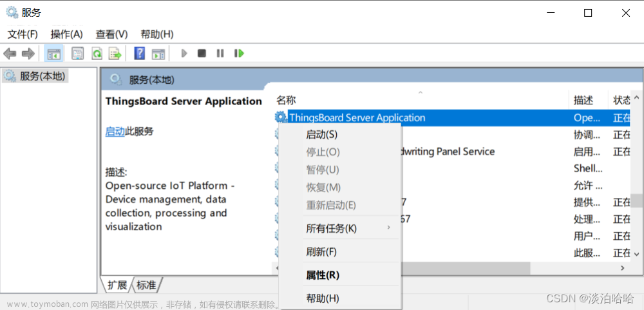
Task: Click the vertical scrollbar up arrow
Action: (x=637, y=97)
